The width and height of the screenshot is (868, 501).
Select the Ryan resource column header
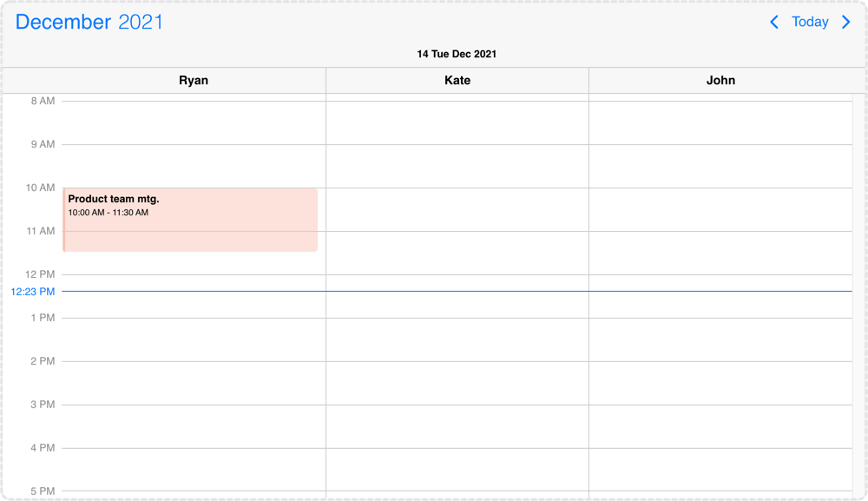pyautogui.click(x=194, y=80)
